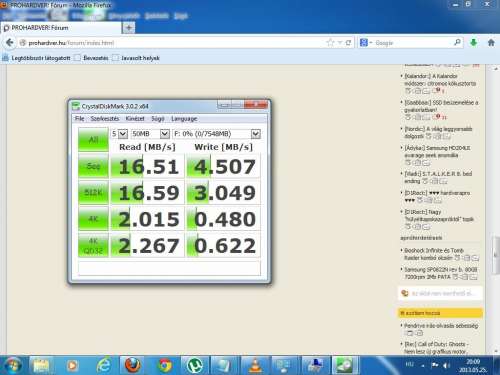Run the 512K benchmark button
The image size is (500, 375).
tap(93, 192)
